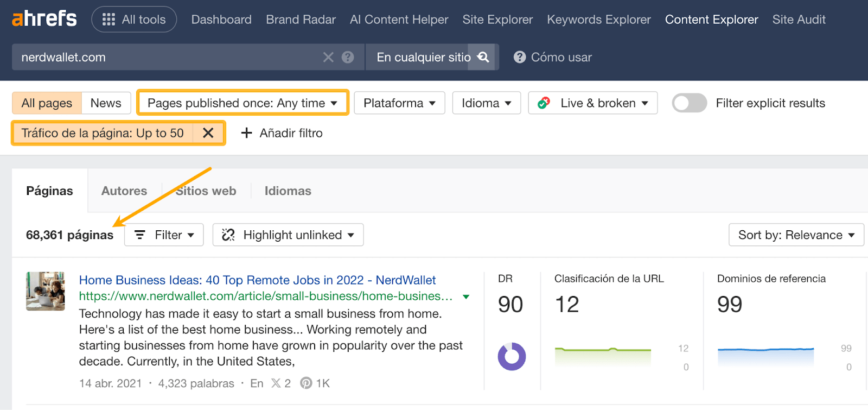This screenshot has height=410, width=868.
Task: Open Sort by: Relevance dropdown
Action: click(x=796, y=235)
